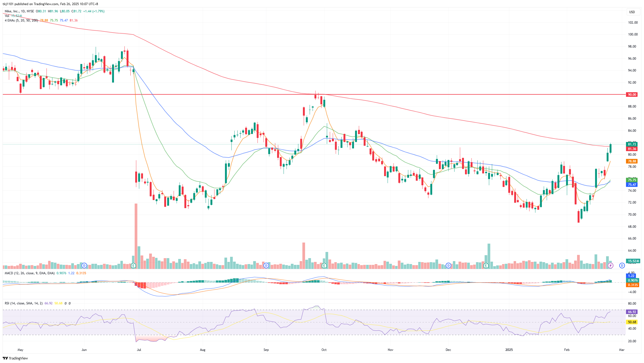Click the header text with tkj1101 publish info
Image resolution: width=644 pixels, height=363 pixels.
(50, 4)
